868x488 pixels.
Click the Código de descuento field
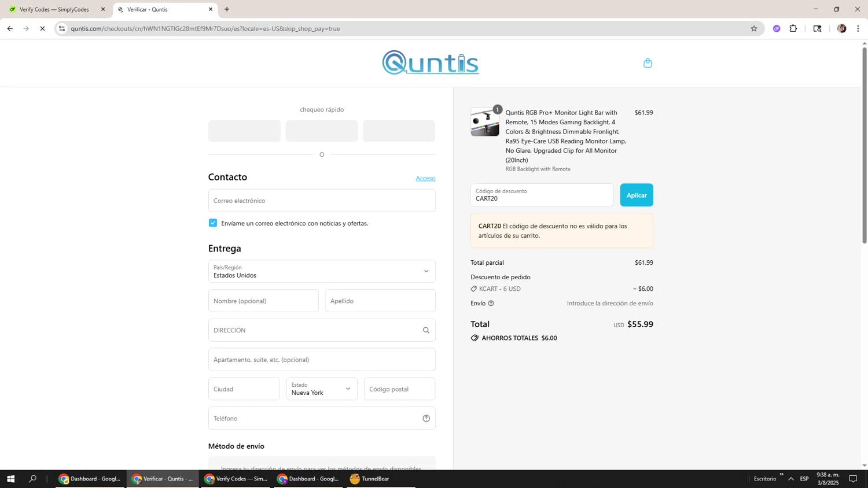click(542, 195)
